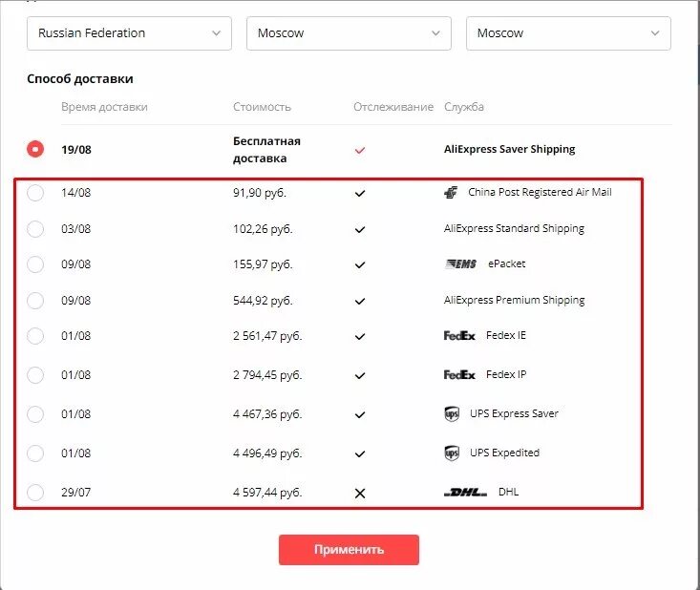Pick UPS Express Saver radio option
This screenshot has width=700, height=590.
coord(35,414)
